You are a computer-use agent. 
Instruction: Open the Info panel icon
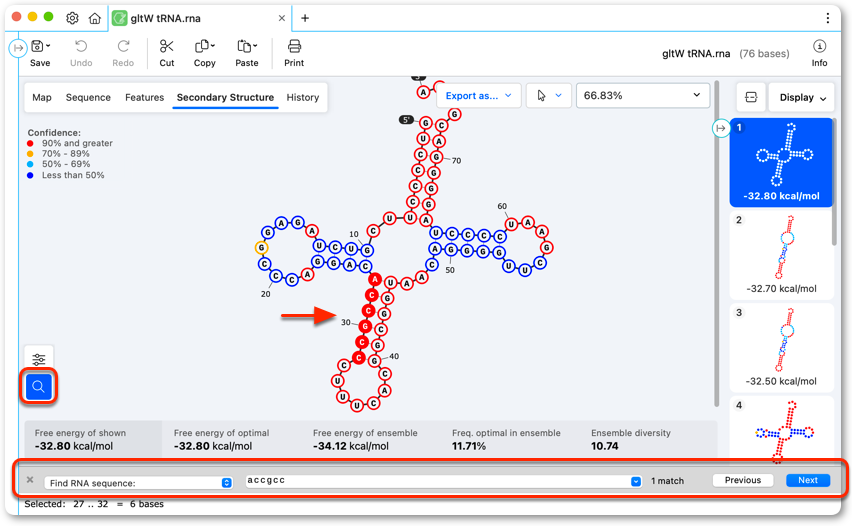pyautogui.click(x=819, y=46)
